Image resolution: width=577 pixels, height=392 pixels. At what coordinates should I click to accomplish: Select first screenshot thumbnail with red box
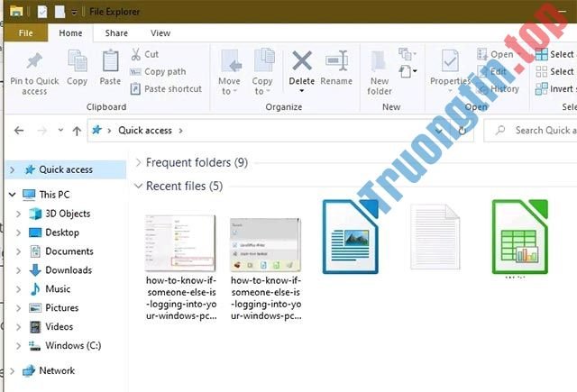pos(180,243)
